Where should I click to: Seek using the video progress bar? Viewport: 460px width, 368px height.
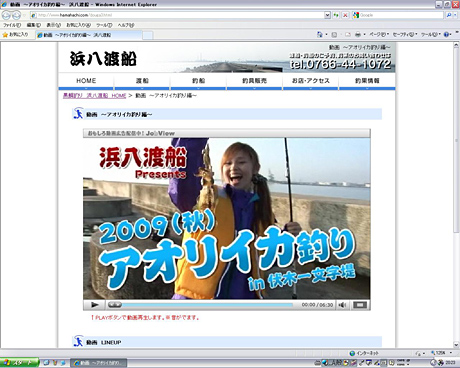pyautogui.click(x=200, y=305)
